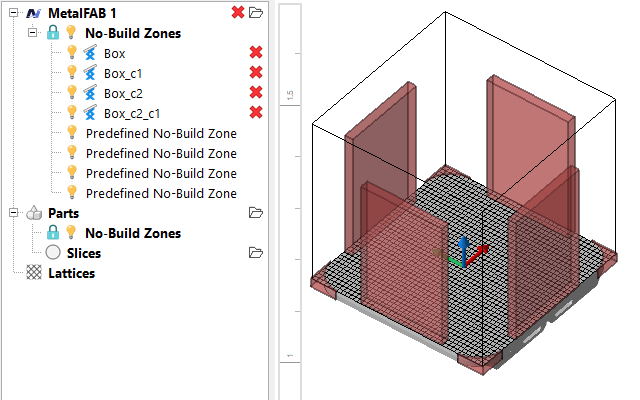Toggle the Slices circle indicator
This screenshot has height=400, width=640.
(x=53, y=253)
